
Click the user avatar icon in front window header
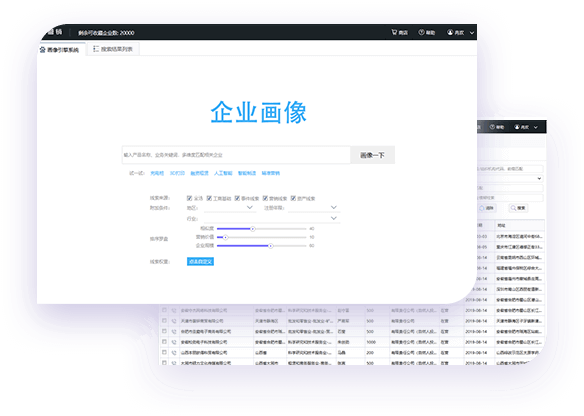[450, 32]
